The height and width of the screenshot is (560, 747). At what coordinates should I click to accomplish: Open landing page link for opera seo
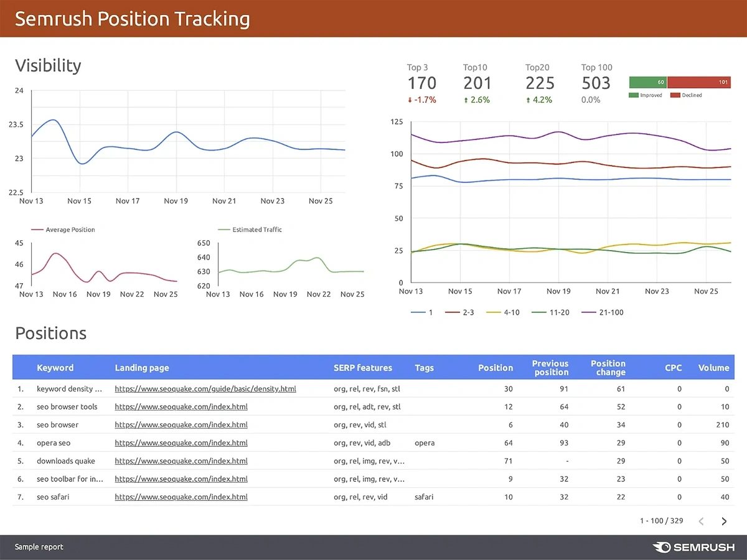click(181, 443)
